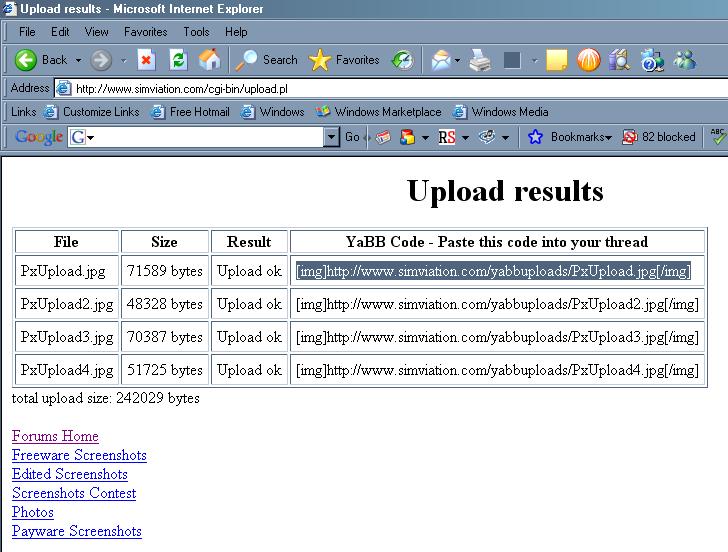Select the PxUpload2.jpg YaBB code text
This screenshot has width=728, height=552.
click(x=497, y=304)
